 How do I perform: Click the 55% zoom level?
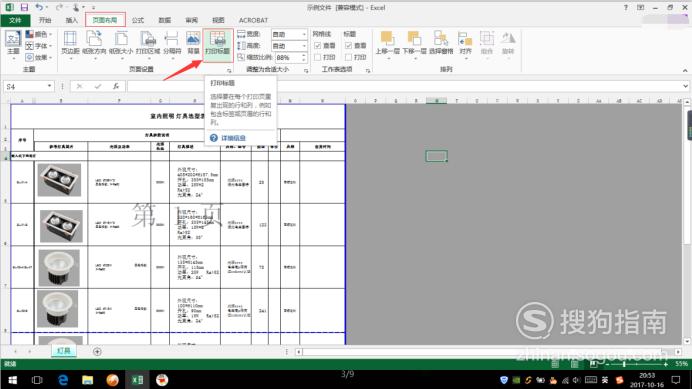(681, 364)
